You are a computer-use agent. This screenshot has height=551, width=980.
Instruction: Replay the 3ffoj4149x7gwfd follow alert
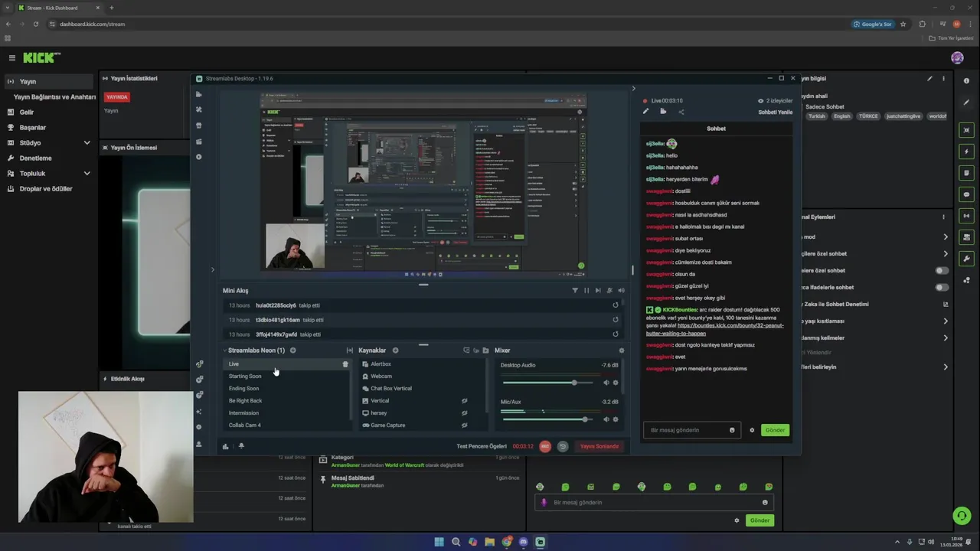coord(616,334)
